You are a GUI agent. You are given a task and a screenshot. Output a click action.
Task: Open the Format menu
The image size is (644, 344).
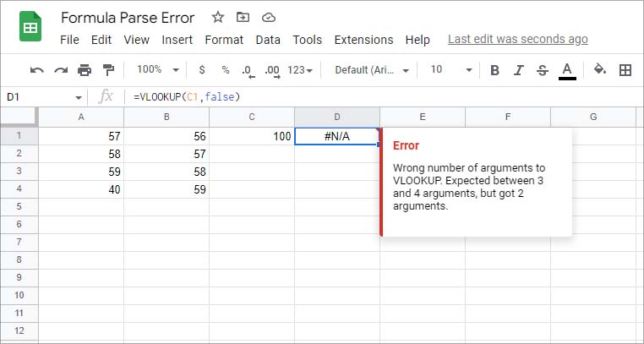224,40
